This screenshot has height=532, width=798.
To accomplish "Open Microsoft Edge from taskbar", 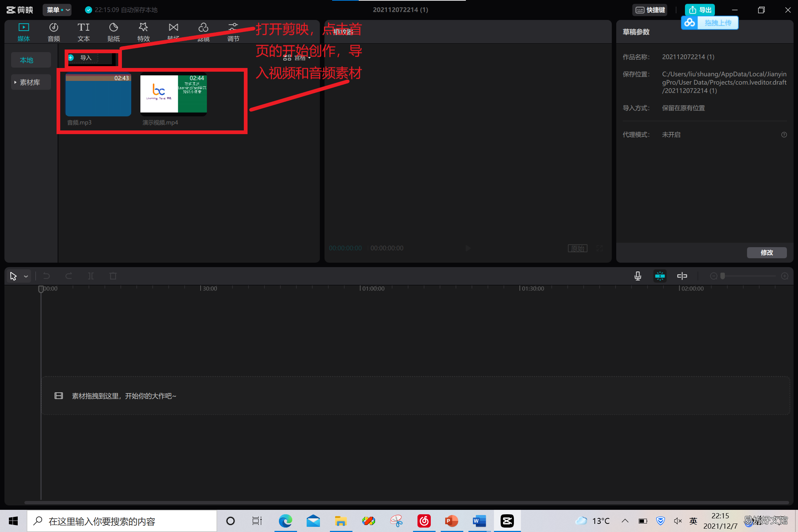I will [285, 521].
